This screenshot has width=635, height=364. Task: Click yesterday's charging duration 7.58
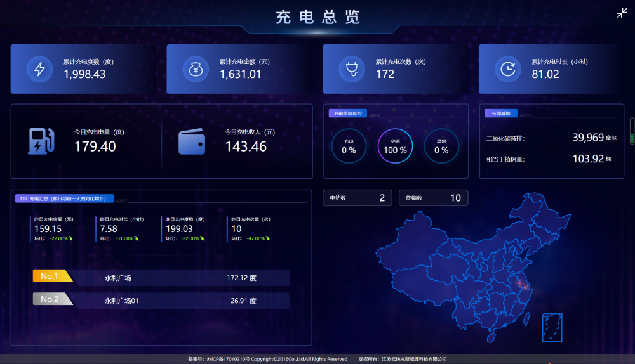(109, 229)
